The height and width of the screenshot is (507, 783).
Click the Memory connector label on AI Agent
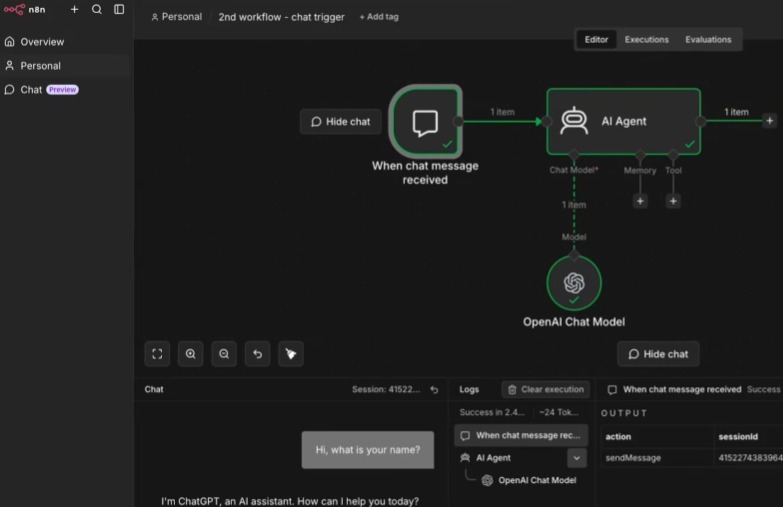click(x=640, y=171)
